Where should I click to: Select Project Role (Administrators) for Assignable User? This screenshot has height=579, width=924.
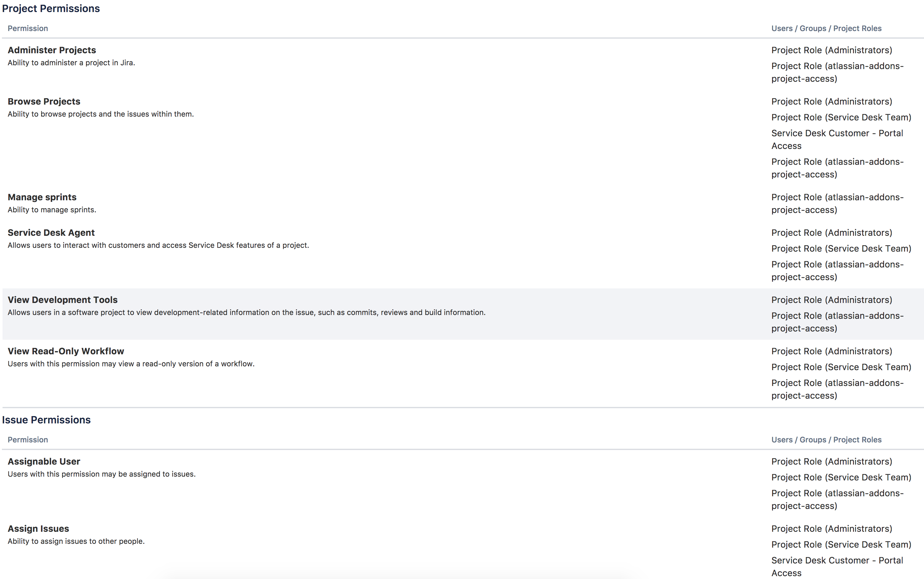click(x=832, y=461)
